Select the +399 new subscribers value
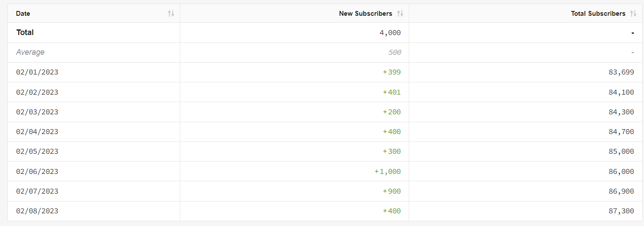Image resolution: width=644 pixels, height=226 pixels. pyautogui.click(x=392, y=72)
